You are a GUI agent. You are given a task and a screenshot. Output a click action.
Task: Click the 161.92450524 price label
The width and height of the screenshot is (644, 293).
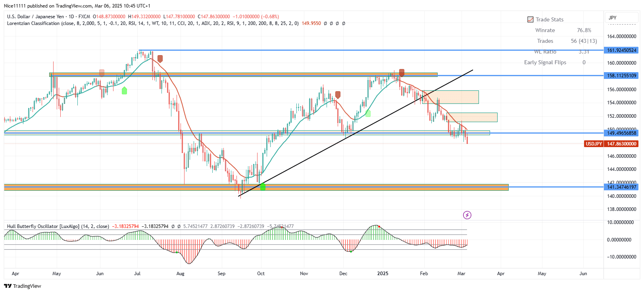621,50
